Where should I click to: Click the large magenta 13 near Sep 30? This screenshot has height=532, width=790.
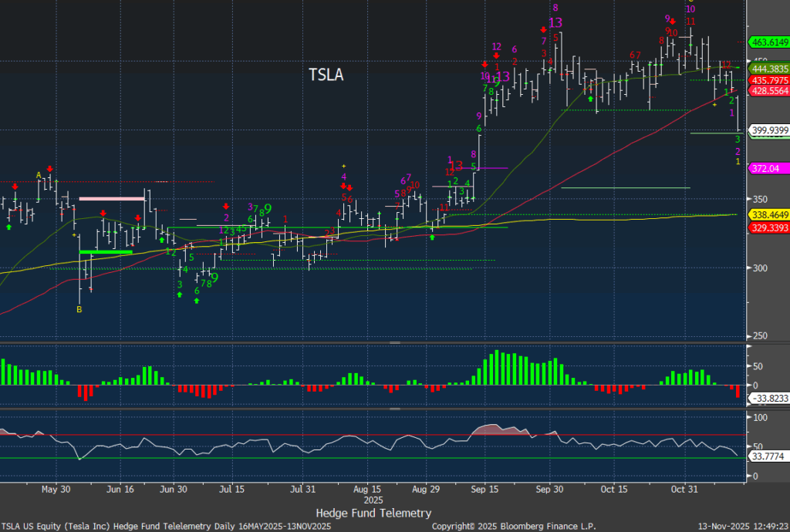coord(555,22)
